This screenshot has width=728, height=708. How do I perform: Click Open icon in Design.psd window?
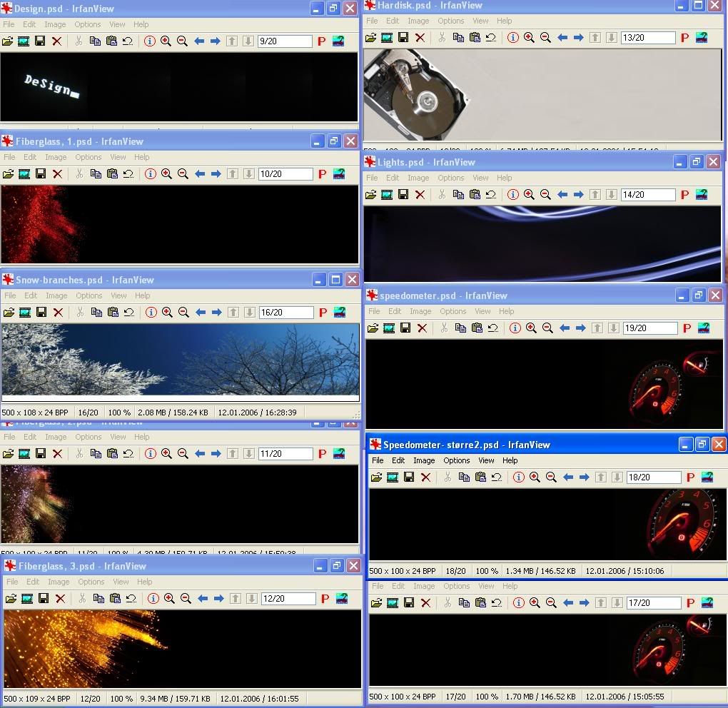(x=8, y=41)
